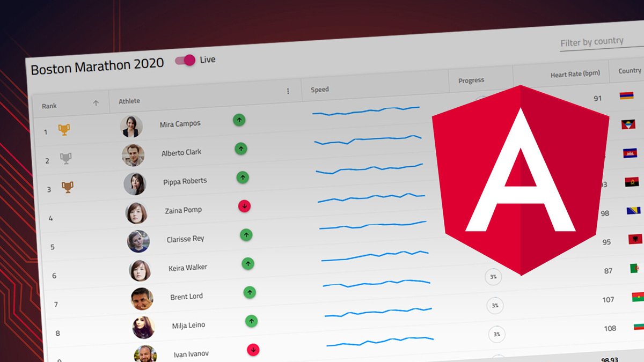Click the ascending sort arrow on Rank column
This screenshot has width=644, height=362.
pyautogui.click(x=97, y=103)
